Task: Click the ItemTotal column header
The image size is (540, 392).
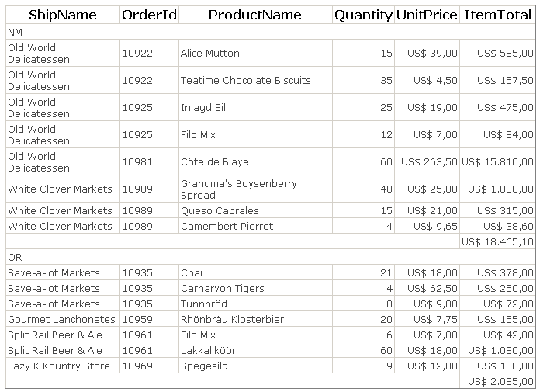Action: pos(497,15)
